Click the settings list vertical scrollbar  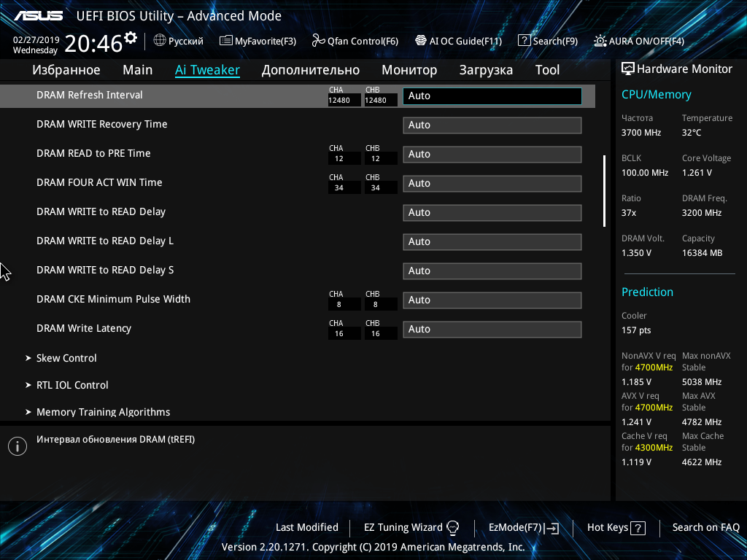(604, 191)
